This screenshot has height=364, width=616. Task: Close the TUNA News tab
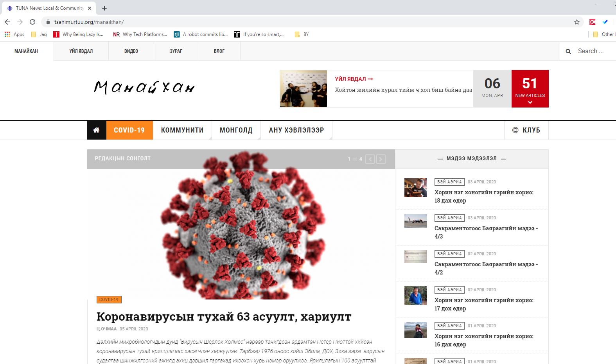point(90,8)
